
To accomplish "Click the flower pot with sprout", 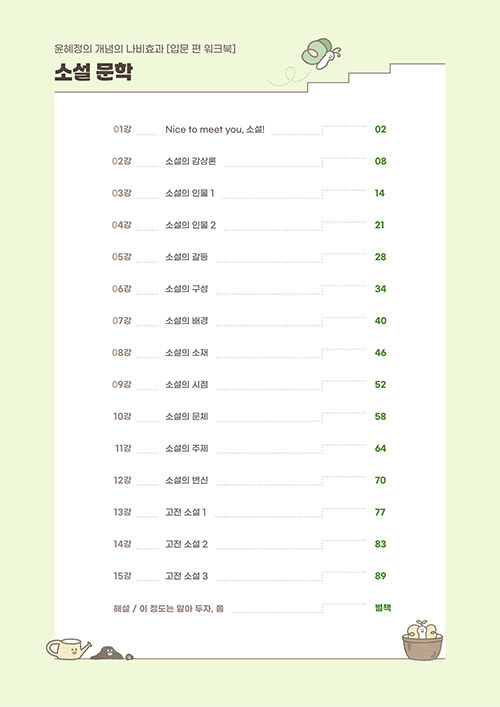I will click(422, 640).
